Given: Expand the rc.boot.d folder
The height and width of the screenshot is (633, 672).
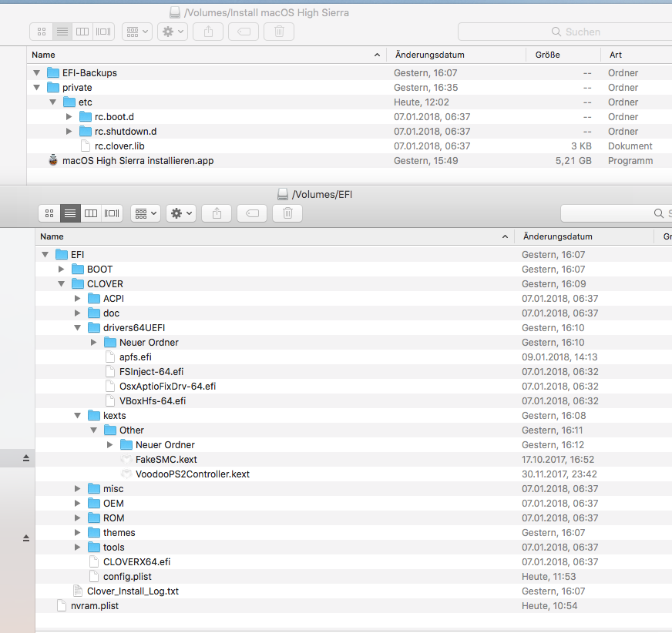Looking at the screenshot, I should (69, 116).
